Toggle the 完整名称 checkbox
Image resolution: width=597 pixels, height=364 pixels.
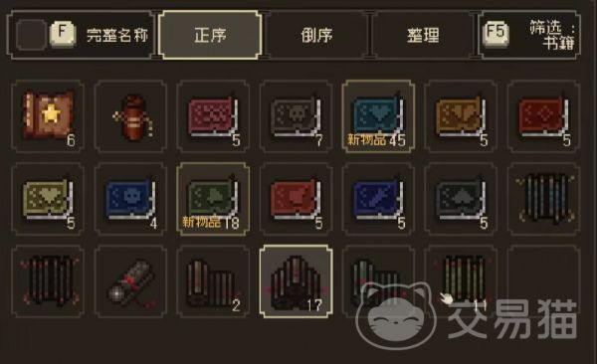tap(31, 35)
